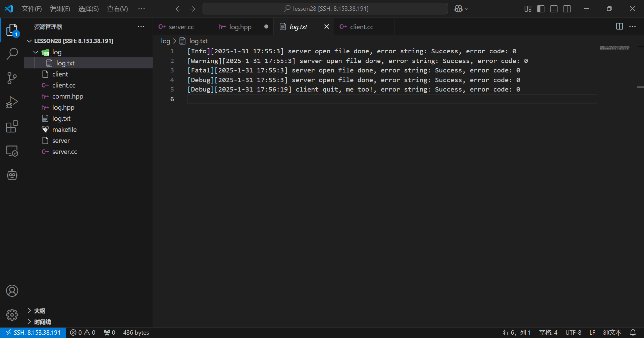The width and height of the screenshot is (644, 338).
Task: Open the 选择(S) menu
Action: 89,9
